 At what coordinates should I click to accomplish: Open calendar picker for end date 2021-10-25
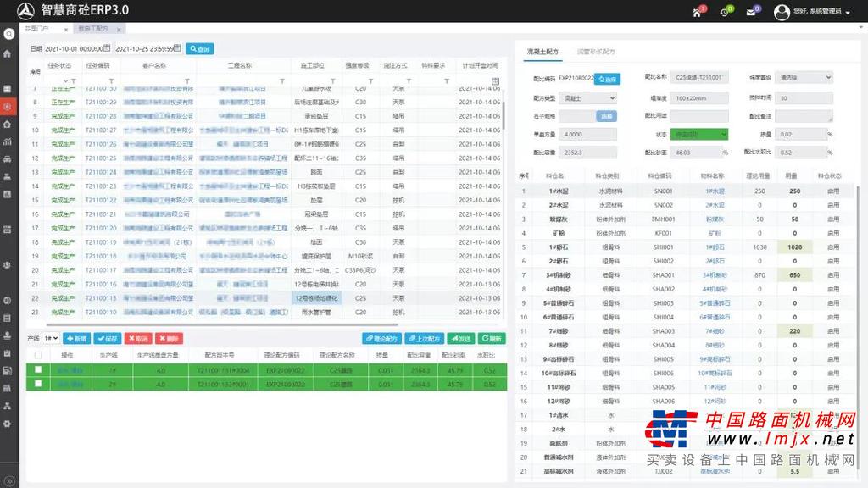click(177, 48)
